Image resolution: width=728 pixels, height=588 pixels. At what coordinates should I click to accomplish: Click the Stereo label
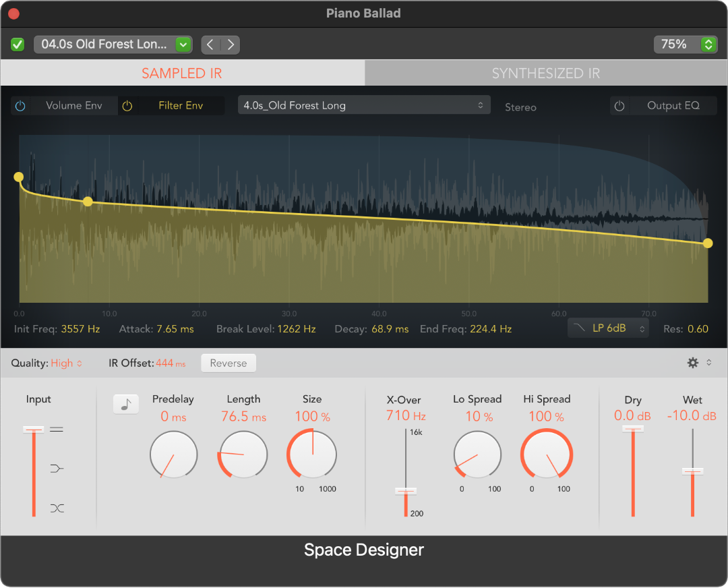tap(520, 107)
